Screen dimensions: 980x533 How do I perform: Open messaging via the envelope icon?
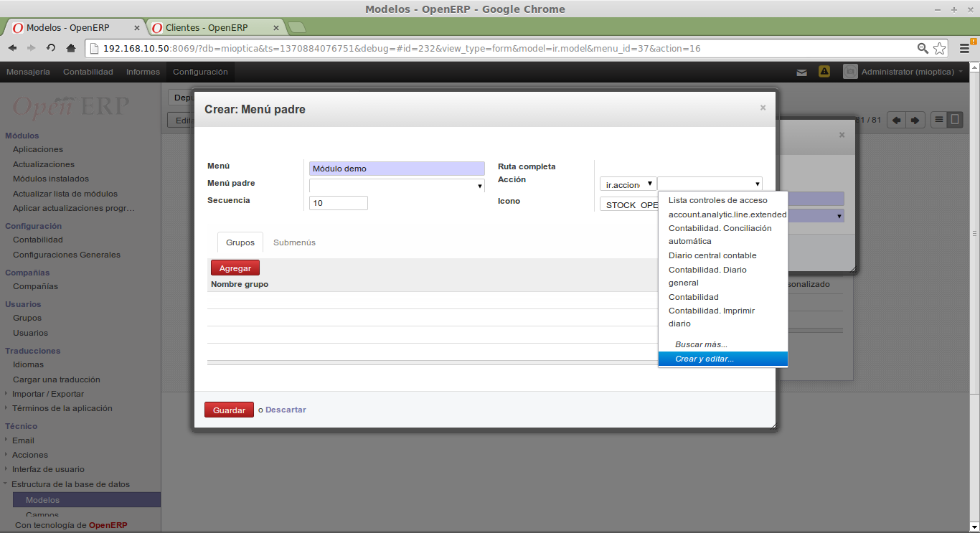[x=801, y=72]
